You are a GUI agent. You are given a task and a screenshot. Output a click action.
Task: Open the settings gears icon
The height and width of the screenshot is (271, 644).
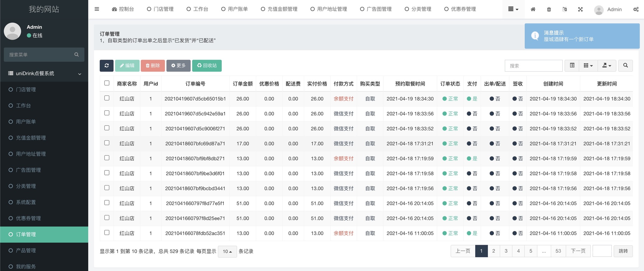[636, 9]
